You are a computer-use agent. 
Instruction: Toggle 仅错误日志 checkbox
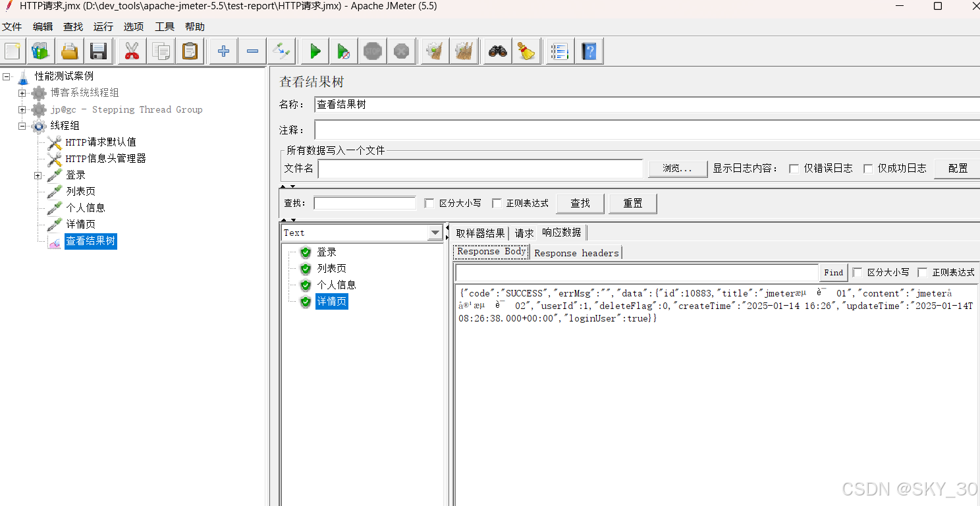[794, 169]
